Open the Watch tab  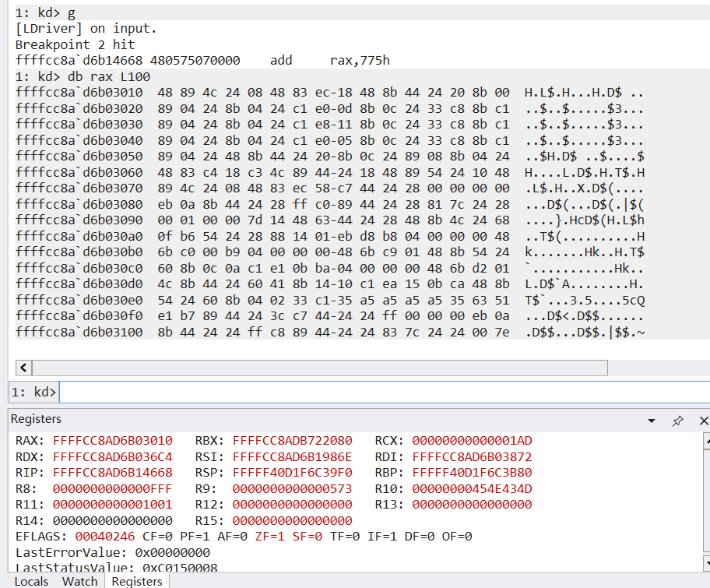(79, 581)
